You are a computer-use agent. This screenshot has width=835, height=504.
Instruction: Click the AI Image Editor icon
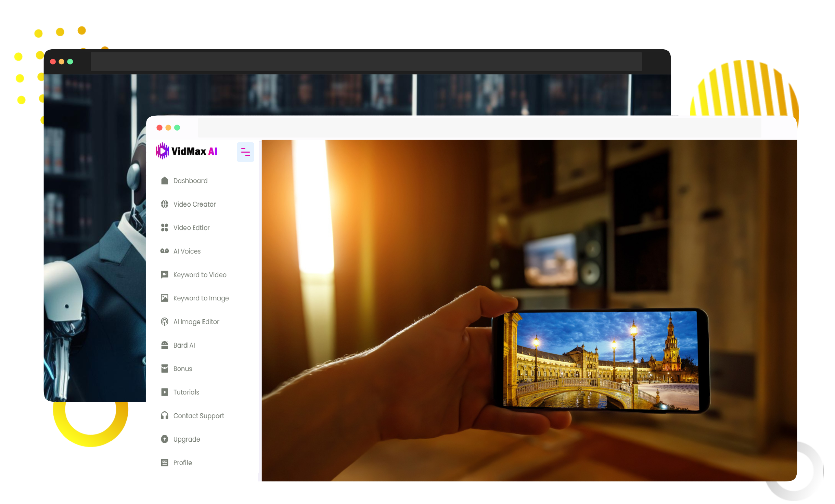164,322
